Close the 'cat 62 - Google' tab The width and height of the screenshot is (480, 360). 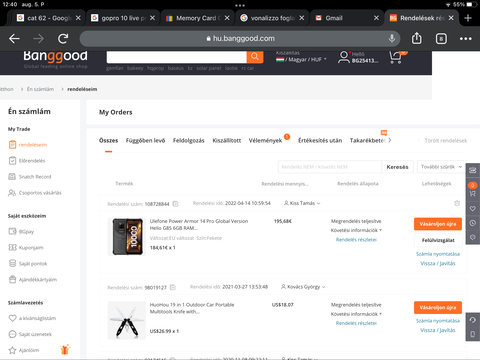point(78,18)
